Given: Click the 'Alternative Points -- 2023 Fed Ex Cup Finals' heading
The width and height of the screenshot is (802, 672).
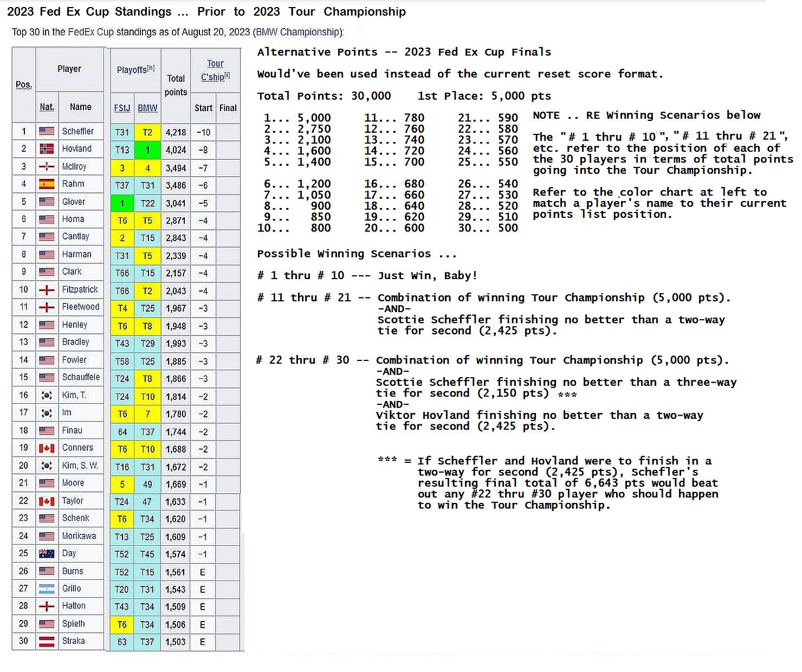Looking at the screenshot, I should point(404,52).
